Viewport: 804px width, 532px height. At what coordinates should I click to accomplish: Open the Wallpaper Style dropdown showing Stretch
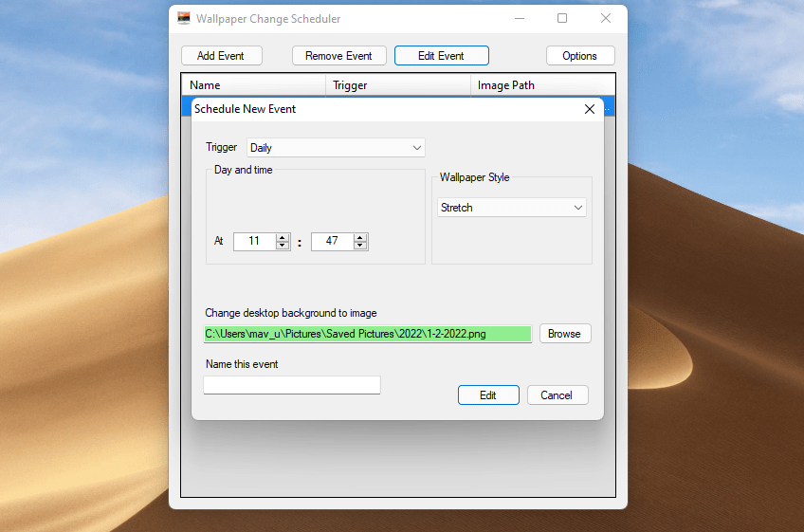tap(512, 208)
